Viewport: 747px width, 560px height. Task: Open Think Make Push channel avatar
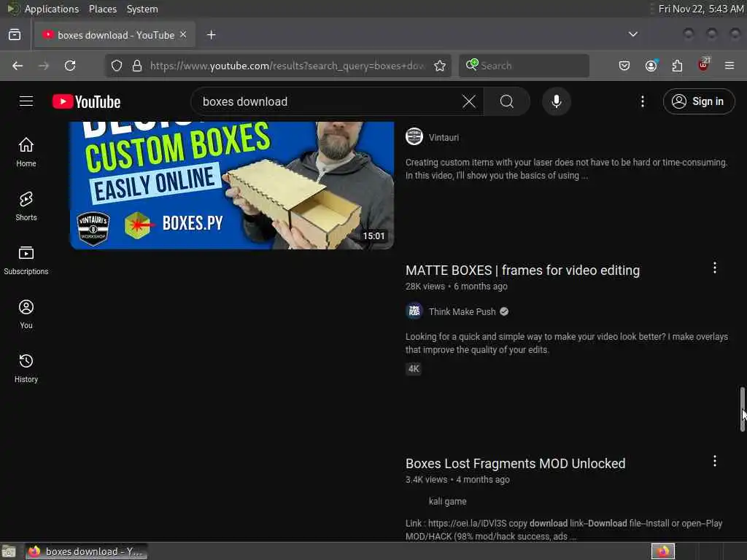(x=414, y=311)
